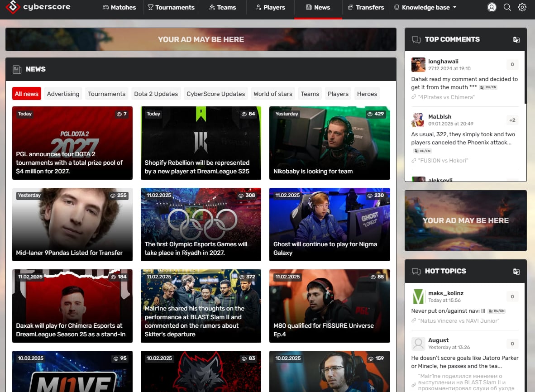This screenshot has width=535, height=392.
Task: Click the NEWS section newspaper icon
Action: click(17, 69)
